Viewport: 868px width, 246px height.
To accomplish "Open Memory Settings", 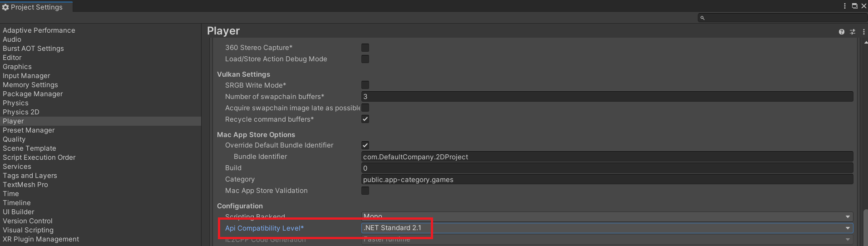I will 30,85.
